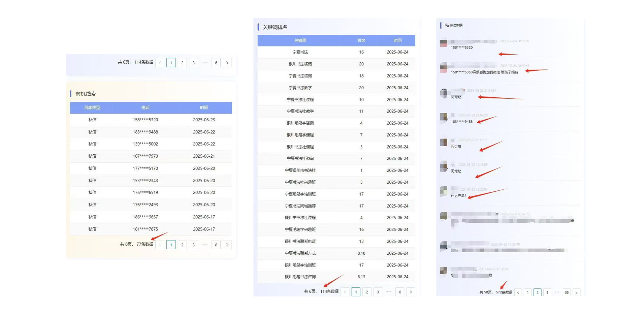Click previous-page arrow under 关键词排名 table
The height and width of the screenshot is (314, 644).
pos(345,292)
